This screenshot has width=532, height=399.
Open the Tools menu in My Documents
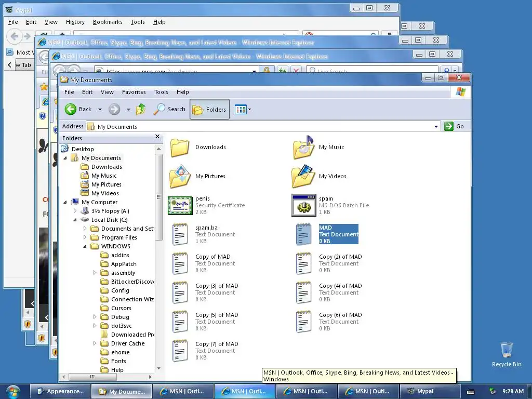point(161,92)
